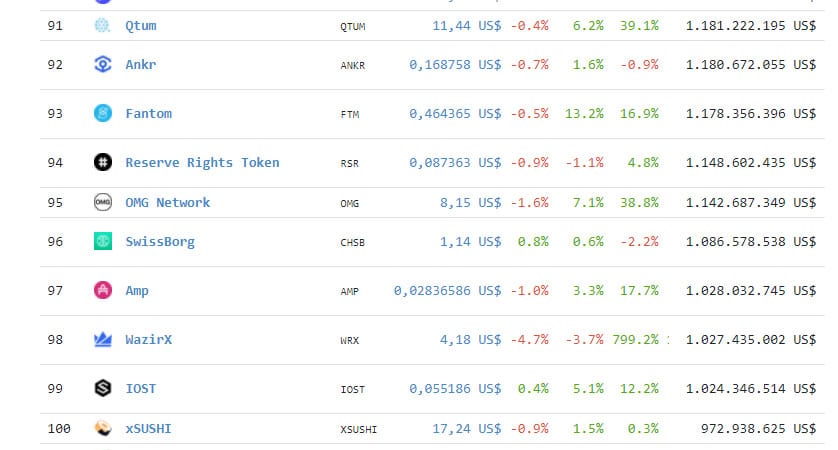Click the Amp pink logo icon

[x=103, y=290]
